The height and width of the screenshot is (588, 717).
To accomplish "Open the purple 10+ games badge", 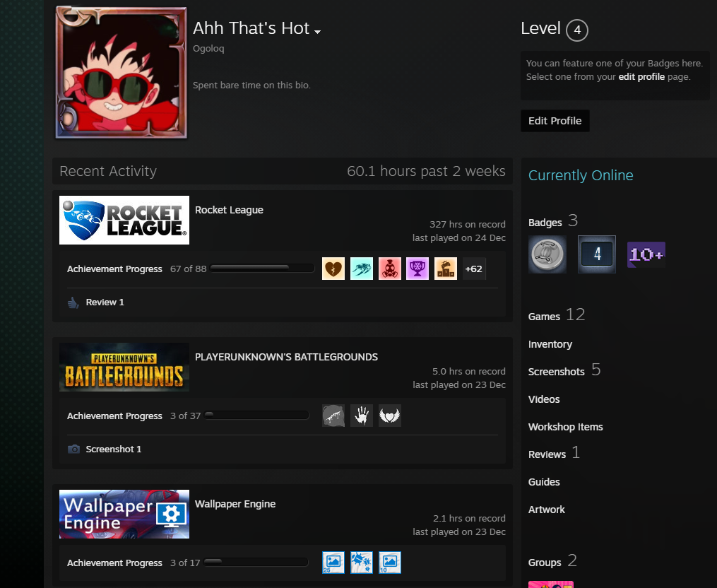I will [646, 254].
